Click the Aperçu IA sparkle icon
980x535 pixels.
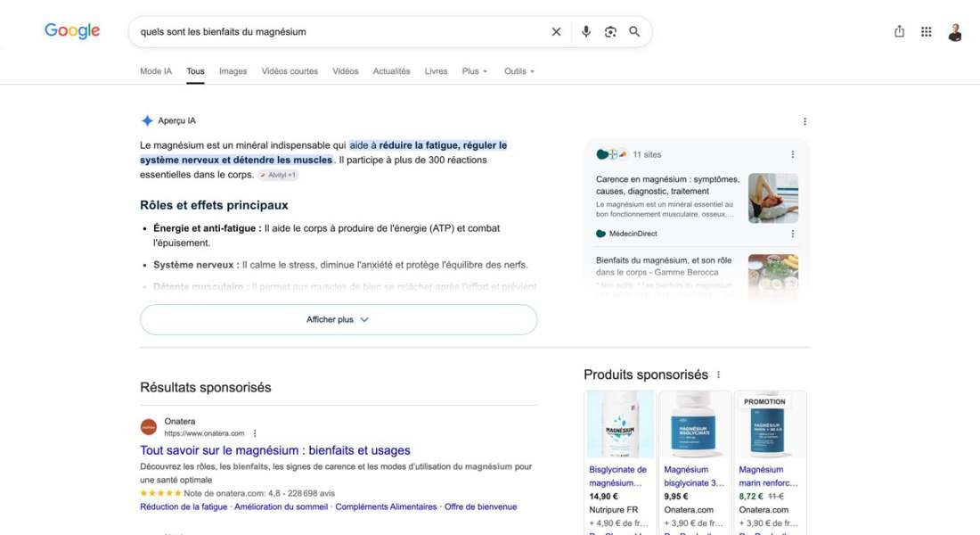coord(147,120)
